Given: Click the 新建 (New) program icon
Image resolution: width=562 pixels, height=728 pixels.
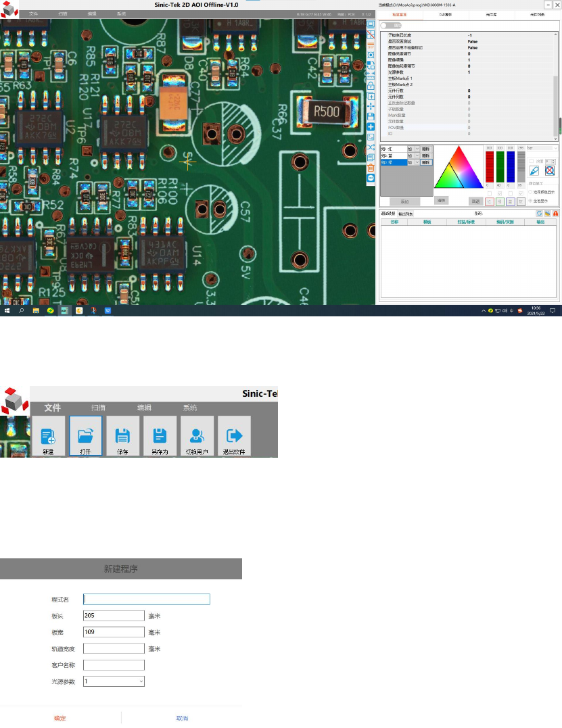Looking at the screenshot, I should point(48,435).
